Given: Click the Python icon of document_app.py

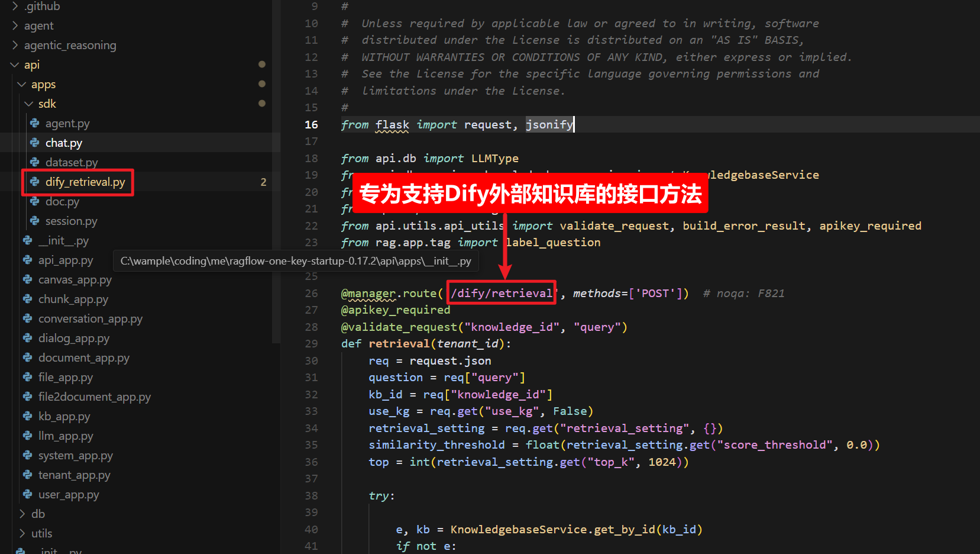Looking at the screenshot, I should (28, 357).
